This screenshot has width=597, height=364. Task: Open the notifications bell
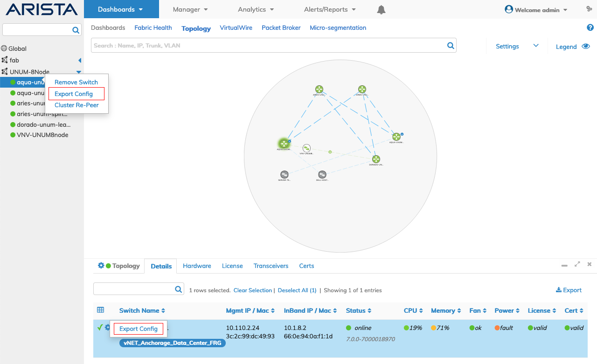click(382, 10)
